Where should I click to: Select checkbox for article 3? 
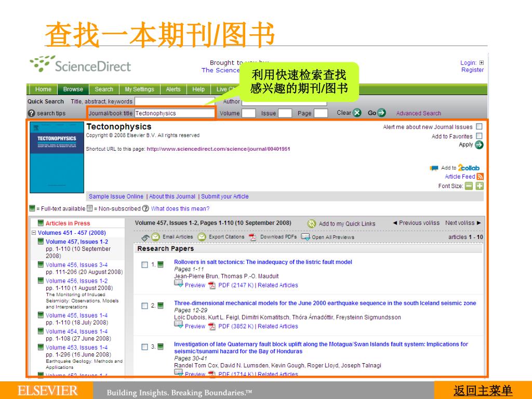(x=144, y=347)
